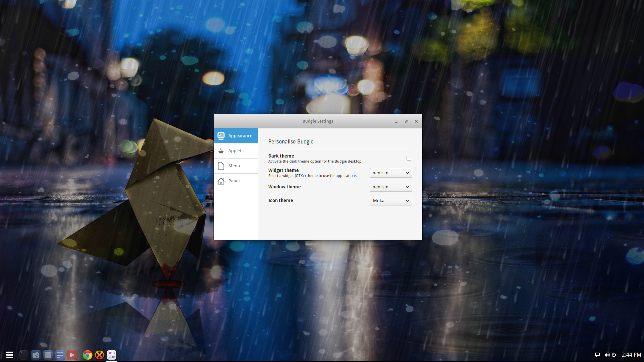Click the power icon in the tray
The width and height of the screenshot is (644, 362).
pos(614,355)
